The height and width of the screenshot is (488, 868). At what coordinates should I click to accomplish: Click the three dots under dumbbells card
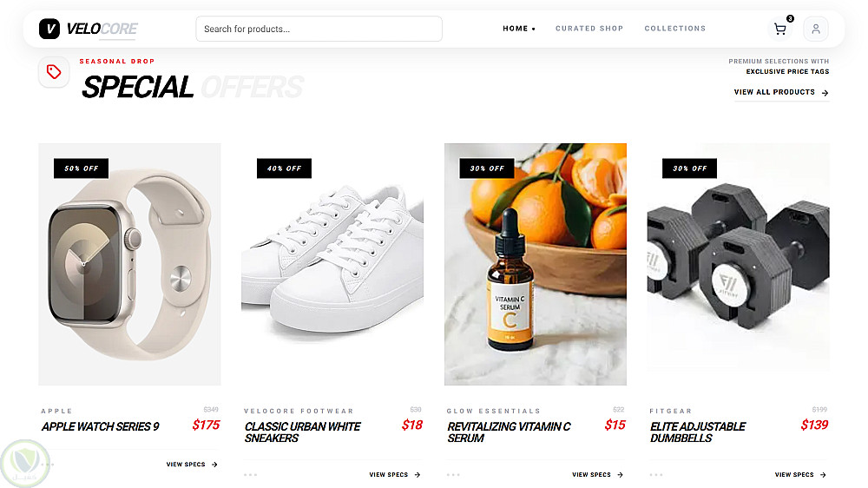tap(656, 475)
